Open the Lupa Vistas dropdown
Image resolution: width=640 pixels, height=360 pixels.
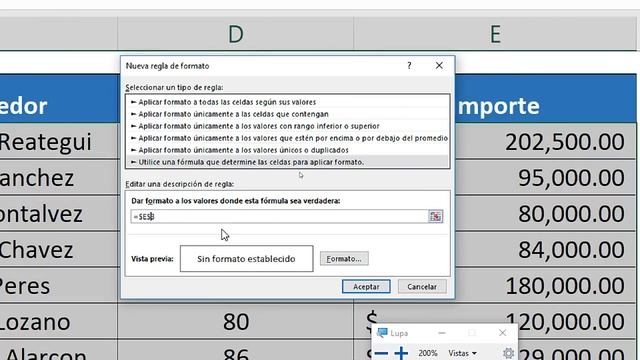coord(462,353)
